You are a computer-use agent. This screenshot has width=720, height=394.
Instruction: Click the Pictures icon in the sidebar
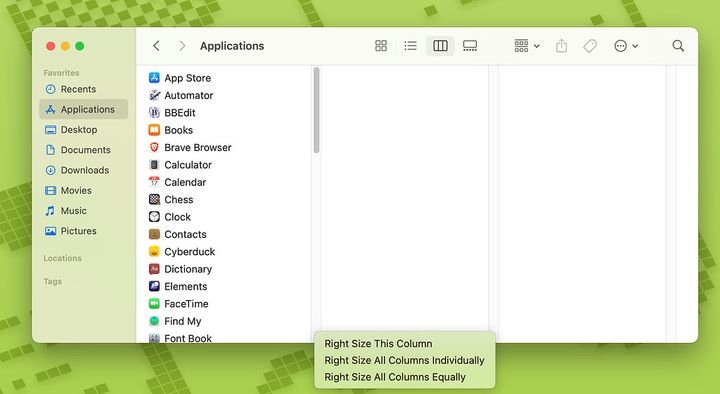pyautogui.click(x=51, y=231)
